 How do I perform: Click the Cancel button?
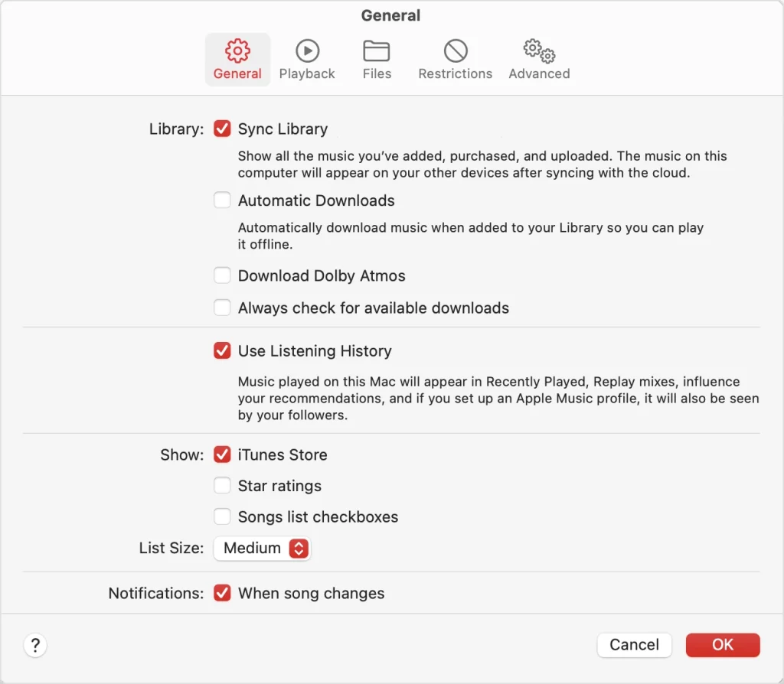634,645
